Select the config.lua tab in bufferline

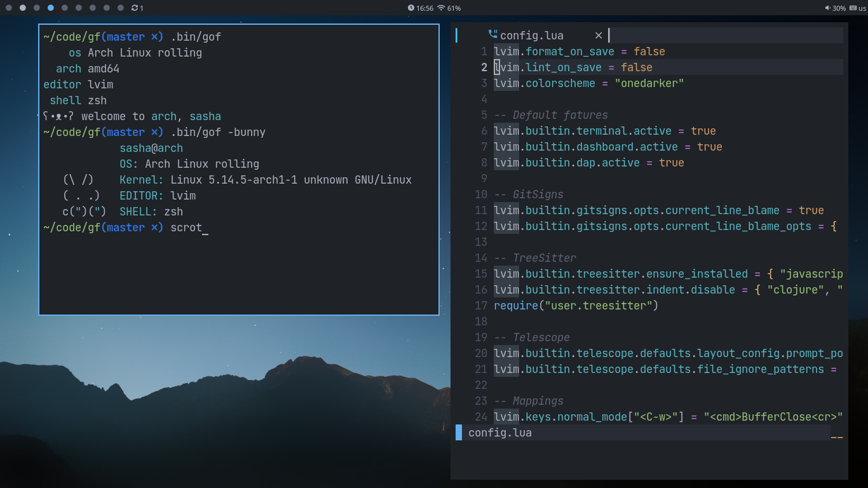531,36
